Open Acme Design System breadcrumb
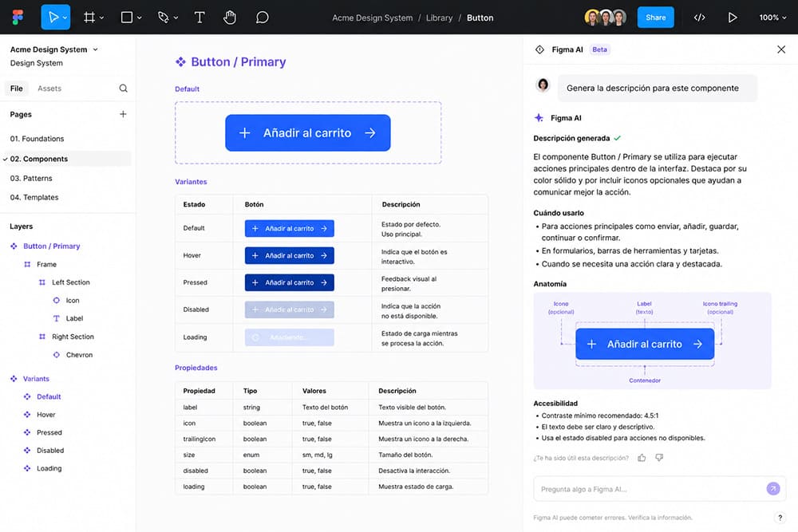This screenshot has height=532, width=798. point(372,18)
